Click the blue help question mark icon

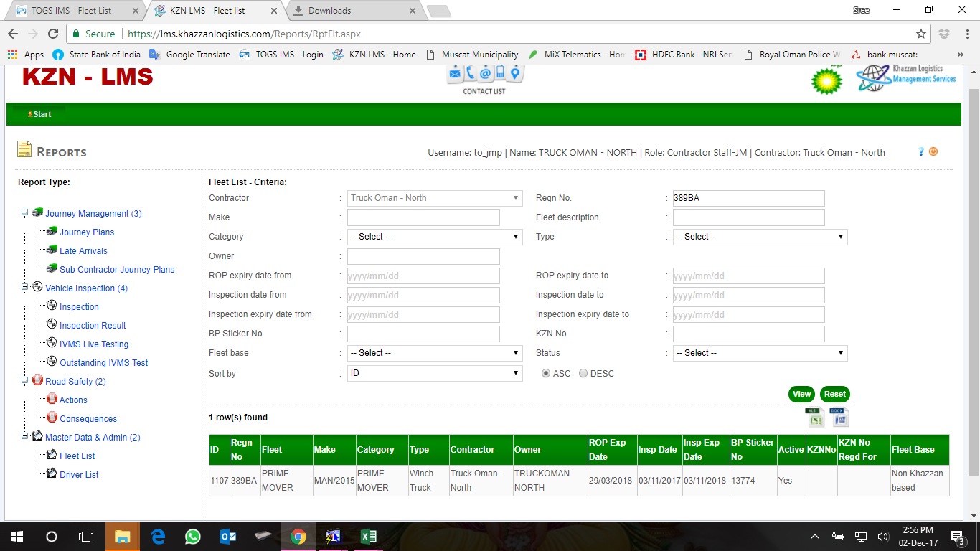pyautogui.click(x=921, y=152)
